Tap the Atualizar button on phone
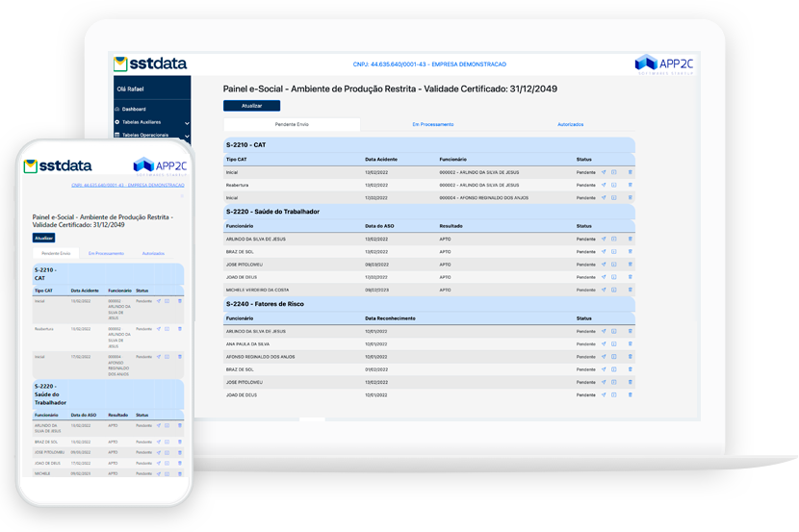The height and width of the screenshot is (532, 799). [44, 238]
